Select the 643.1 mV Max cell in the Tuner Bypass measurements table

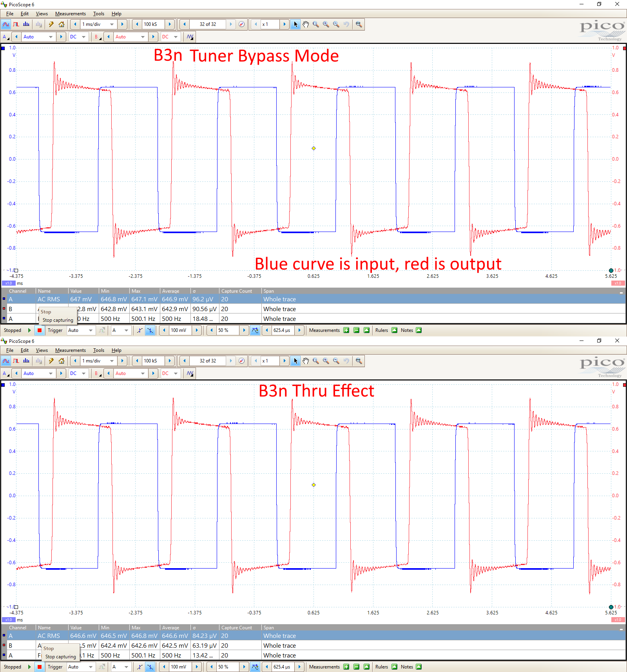(145, 309)
